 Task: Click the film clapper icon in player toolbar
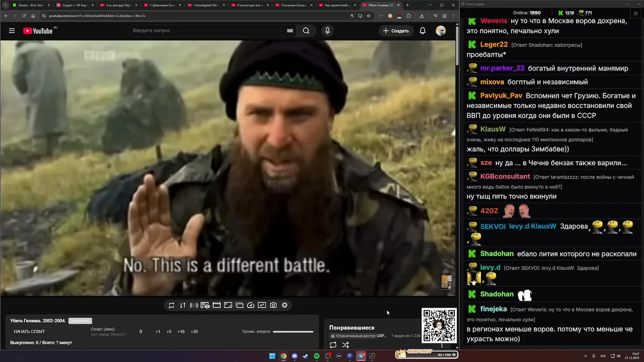(x=217, y=305)
